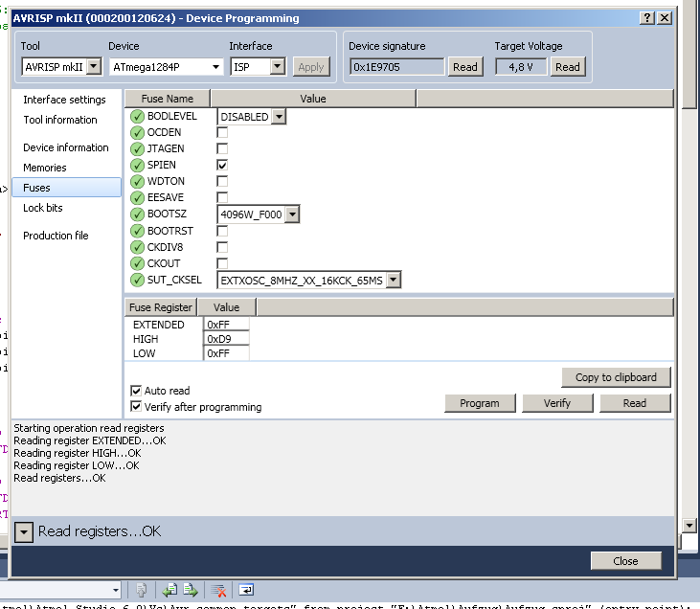This screenshot has height=609, width=700.
Task: Click the fuses Read button
Action: click(635, 403)
